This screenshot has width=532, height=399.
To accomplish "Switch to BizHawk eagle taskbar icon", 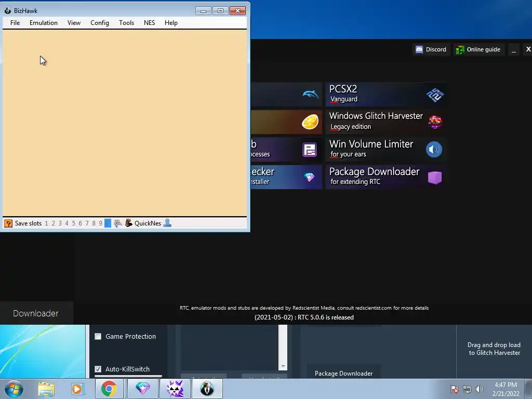I will pyautogui.click(x=207, y=389).
